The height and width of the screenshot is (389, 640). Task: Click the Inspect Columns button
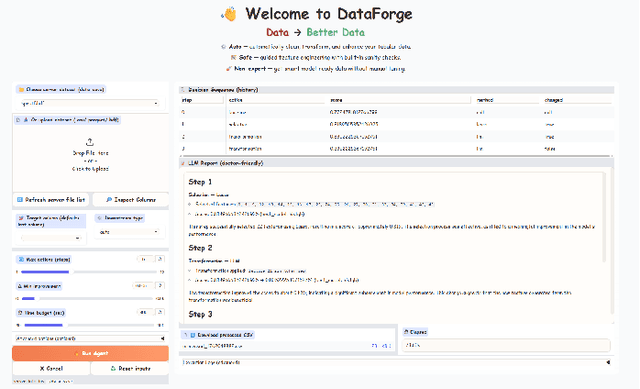coord(131,200)
